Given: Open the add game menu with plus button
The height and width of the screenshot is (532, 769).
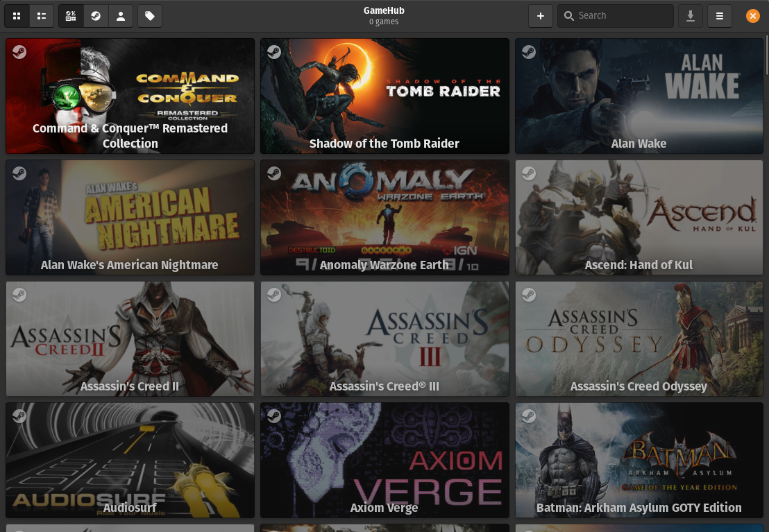Looking at the screenshot, I should pos(541,15).
